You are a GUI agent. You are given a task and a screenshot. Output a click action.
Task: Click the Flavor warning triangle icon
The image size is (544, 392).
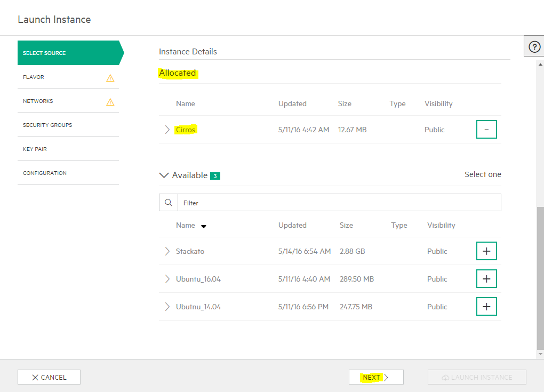click(110, 78)
